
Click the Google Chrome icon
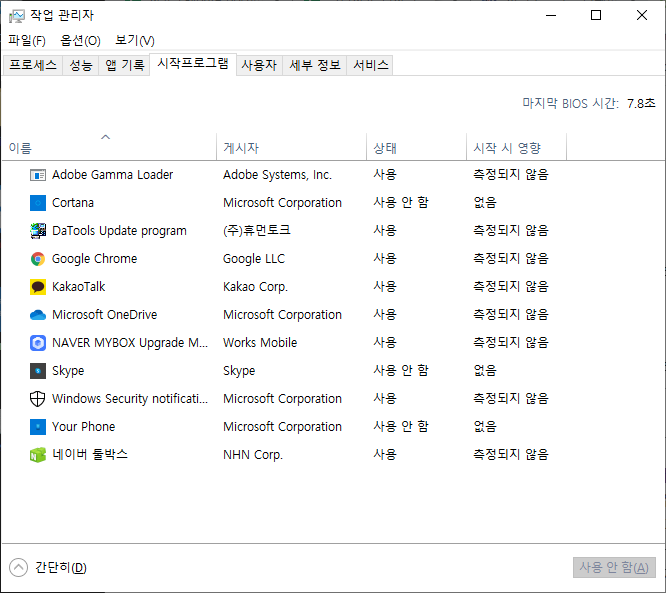pyautogui.click(x=38, y=259)
